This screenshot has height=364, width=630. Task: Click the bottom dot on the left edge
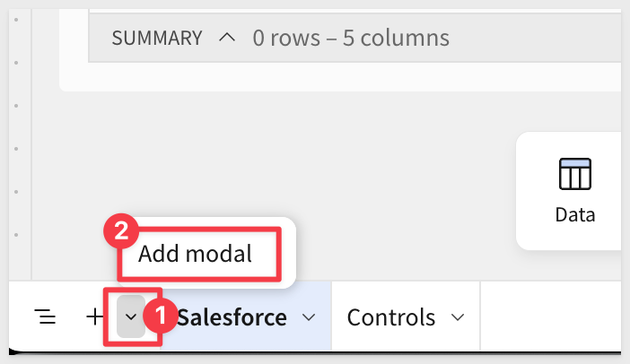pyautogui.click(x=17, y=234)
